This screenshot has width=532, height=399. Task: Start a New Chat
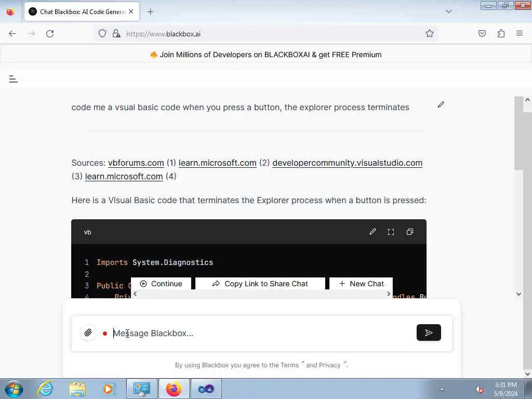(361, 284)
